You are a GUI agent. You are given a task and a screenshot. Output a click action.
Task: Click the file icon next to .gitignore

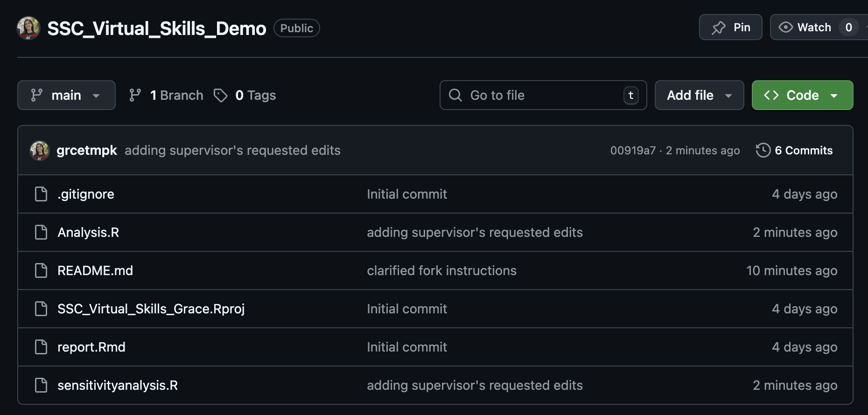(x=41, y=194)
